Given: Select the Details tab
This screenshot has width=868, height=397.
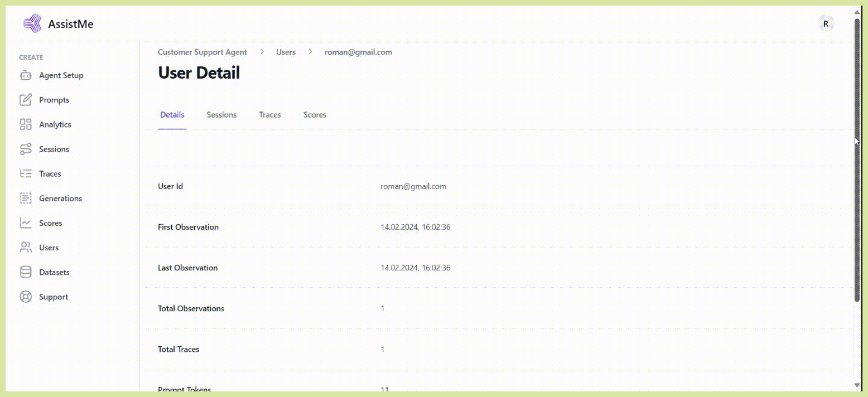Looking at the screenshot, I should tap(172, 115).
